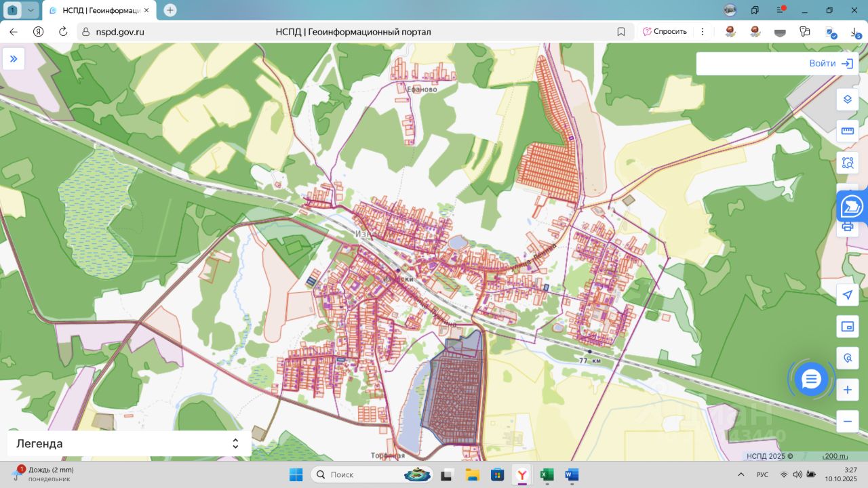Open a new browser tab
Viewport: 868px width, 488px height.
(170, 10)
